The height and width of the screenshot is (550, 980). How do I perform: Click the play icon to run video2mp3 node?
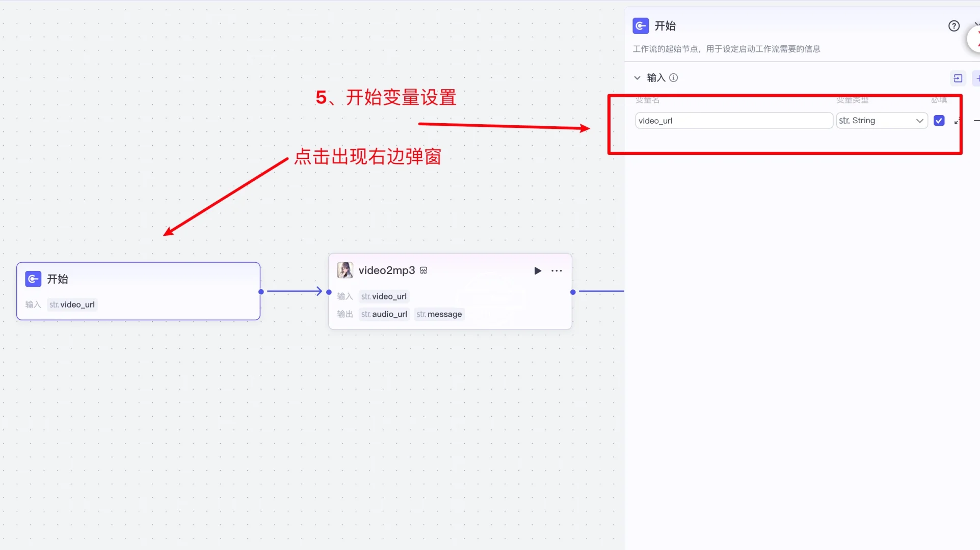[x=537, y=270]
